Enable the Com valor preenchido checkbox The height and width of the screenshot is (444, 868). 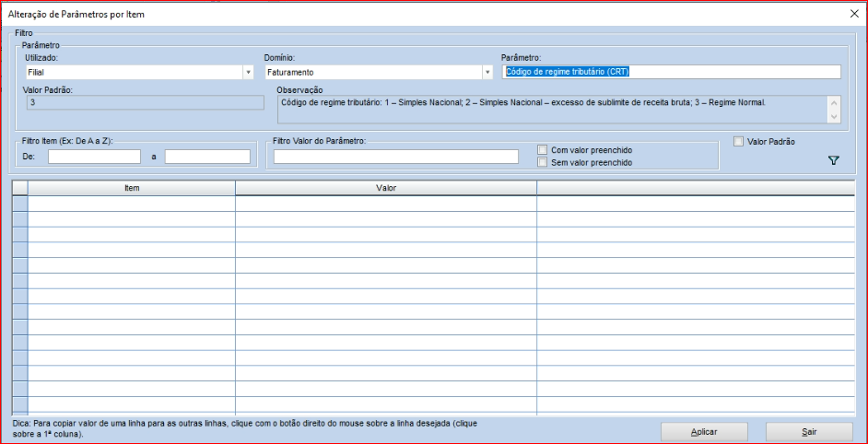tap(543, 149)
